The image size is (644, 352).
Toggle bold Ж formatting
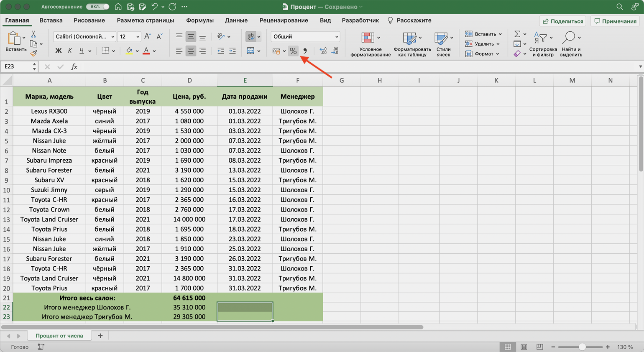[58, 51]
